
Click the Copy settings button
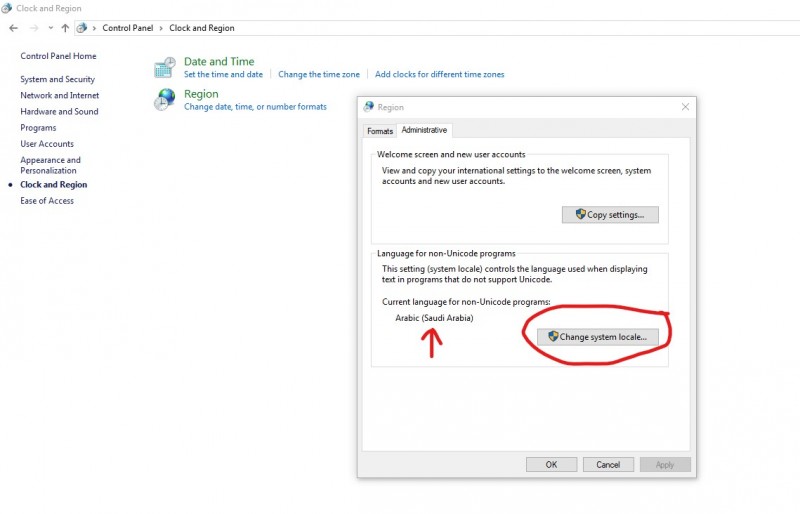610,215
